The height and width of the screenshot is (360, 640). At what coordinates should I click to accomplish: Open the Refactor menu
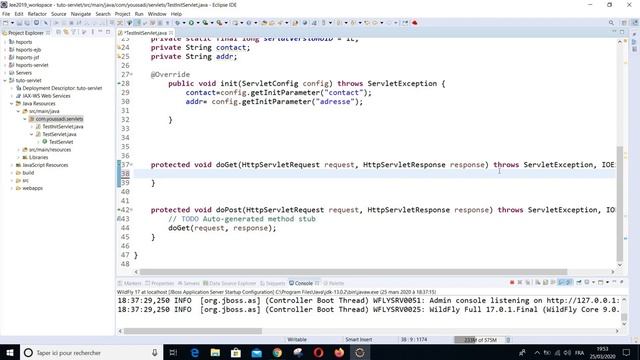(37, 14)
